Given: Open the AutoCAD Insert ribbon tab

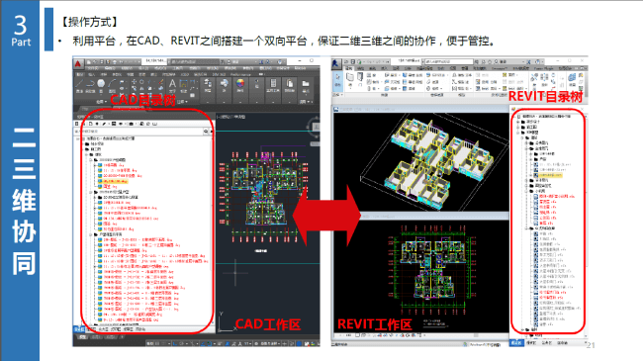Looking at the screenshot, I should click(91, 74).
